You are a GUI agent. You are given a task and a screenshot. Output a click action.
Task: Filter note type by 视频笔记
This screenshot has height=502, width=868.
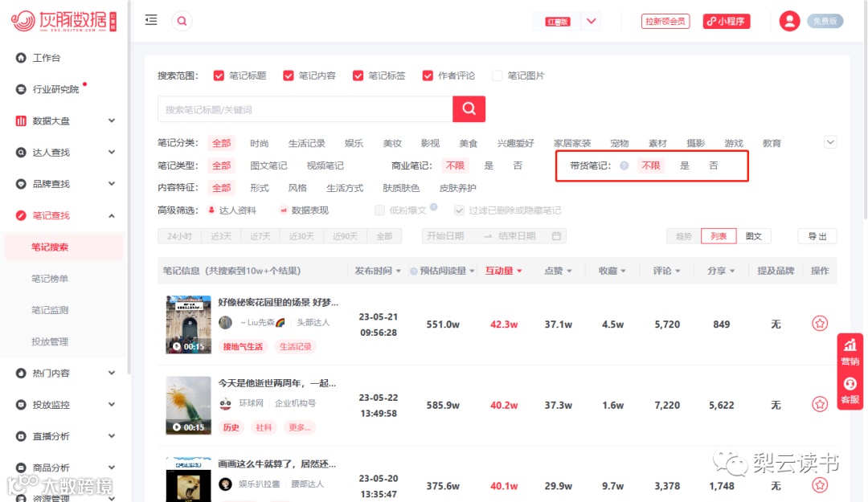(x=325, y=165)
